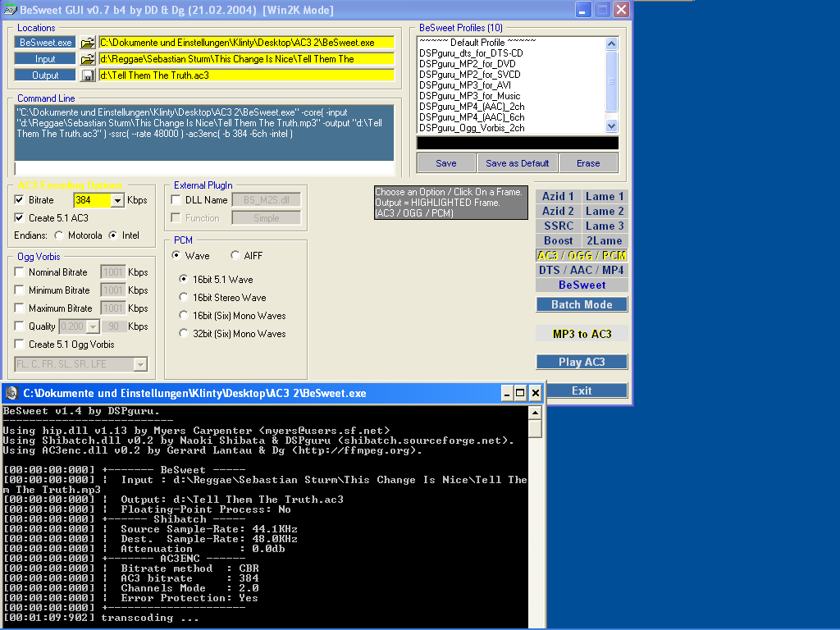This screenshot has height=630, width=840.
Task: Click the Play AC3 button
Action: coord(582,362)
